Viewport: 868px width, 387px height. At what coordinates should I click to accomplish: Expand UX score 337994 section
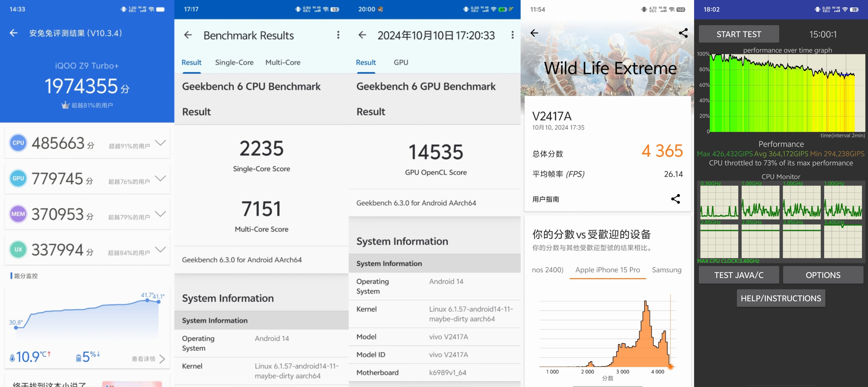tap(160, 249)
